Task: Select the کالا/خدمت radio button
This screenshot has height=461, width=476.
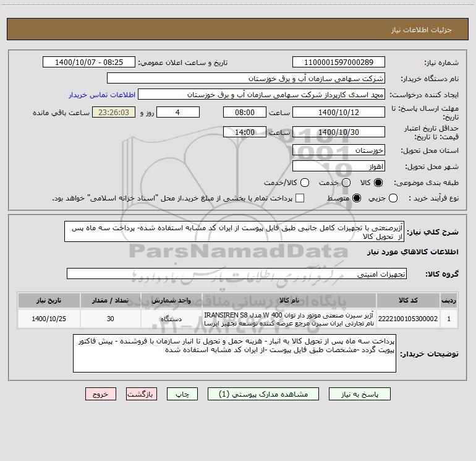Action: point(305,183)
